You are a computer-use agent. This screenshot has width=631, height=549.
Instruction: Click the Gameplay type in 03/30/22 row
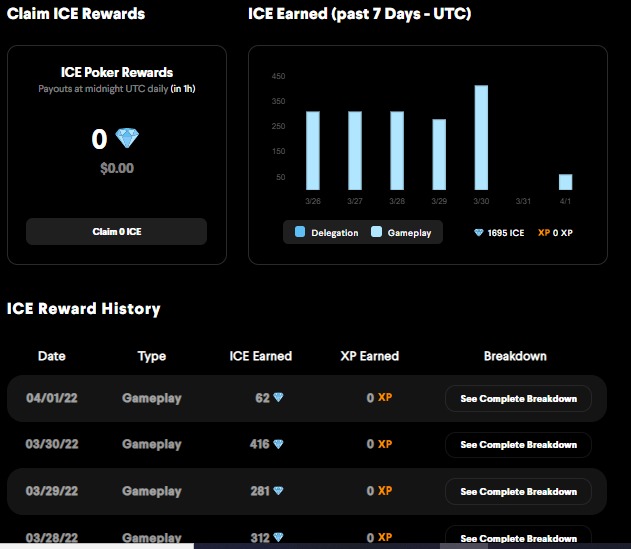152,445
